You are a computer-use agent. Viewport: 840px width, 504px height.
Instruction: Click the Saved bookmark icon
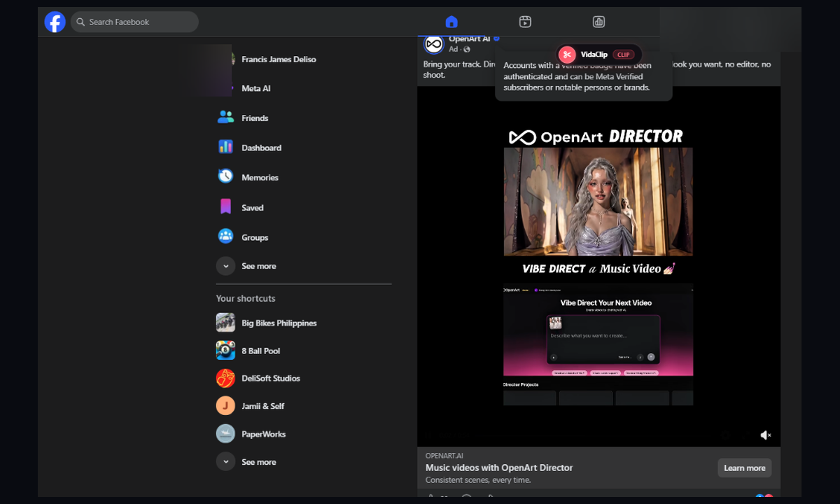225,206
